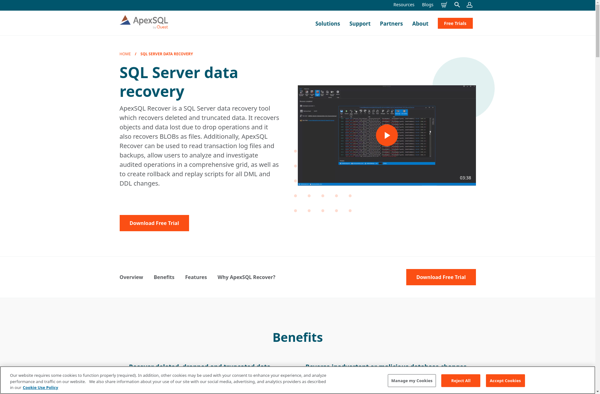The width and height of the screenshot is (600, 394).
Task: Open the user account icon
Action: tap(470, 5)
